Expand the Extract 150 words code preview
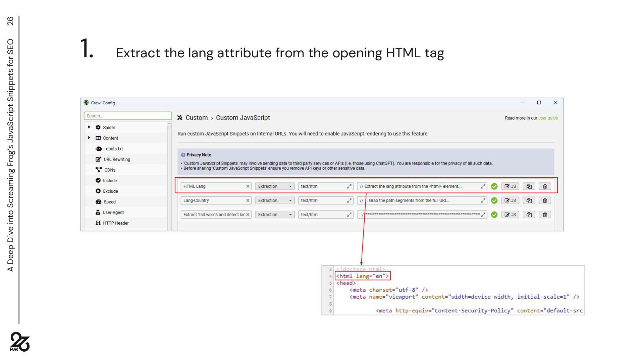The height and width of the screenshot is (362, 644). (483, 215)
